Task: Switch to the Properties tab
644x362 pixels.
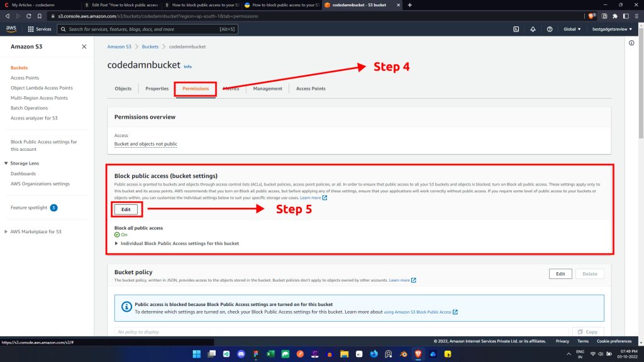Action: [x=157, y=89]
